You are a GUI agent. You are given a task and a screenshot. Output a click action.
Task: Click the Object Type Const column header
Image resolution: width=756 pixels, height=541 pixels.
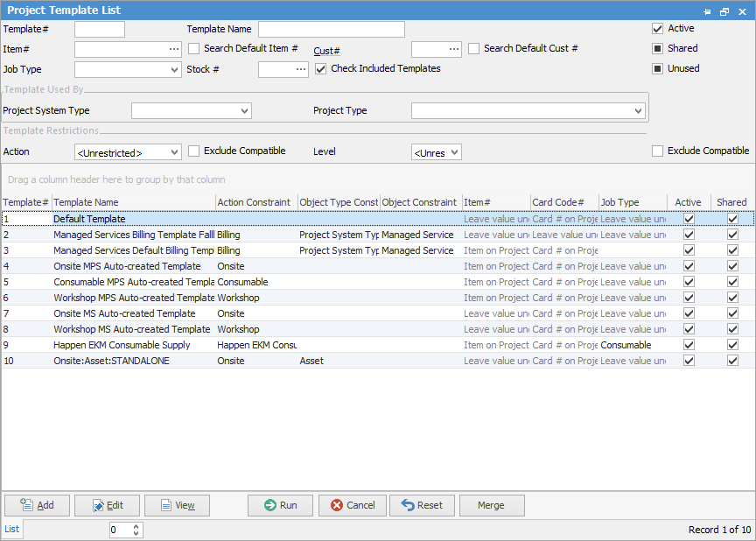(339, 202)
